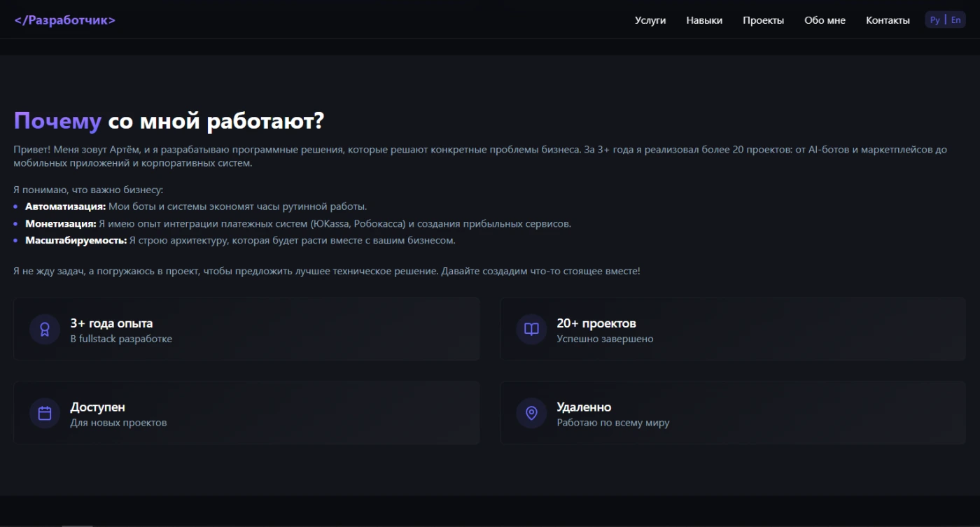Click the 'Удаленно' card title

click(x=584, y=407)
